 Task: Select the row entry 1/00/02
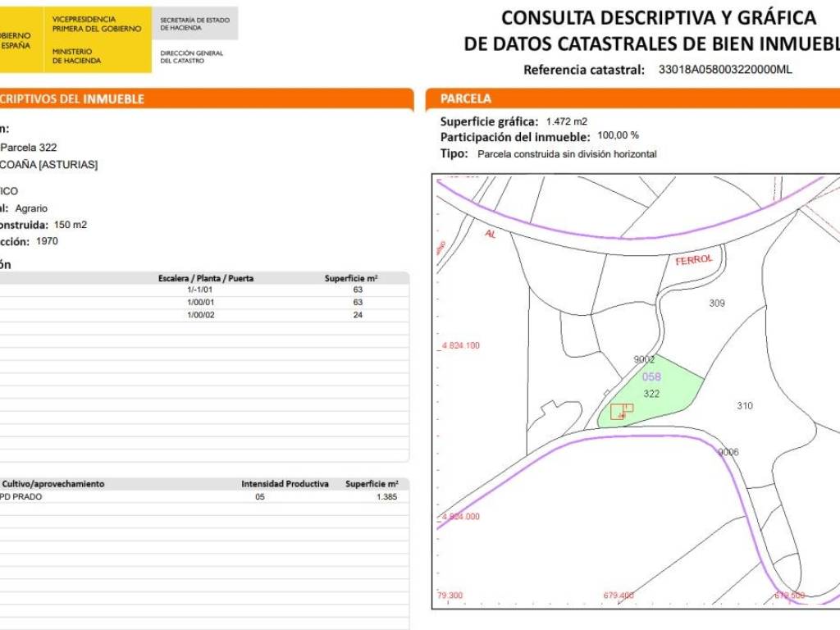[x=200, y=315]
